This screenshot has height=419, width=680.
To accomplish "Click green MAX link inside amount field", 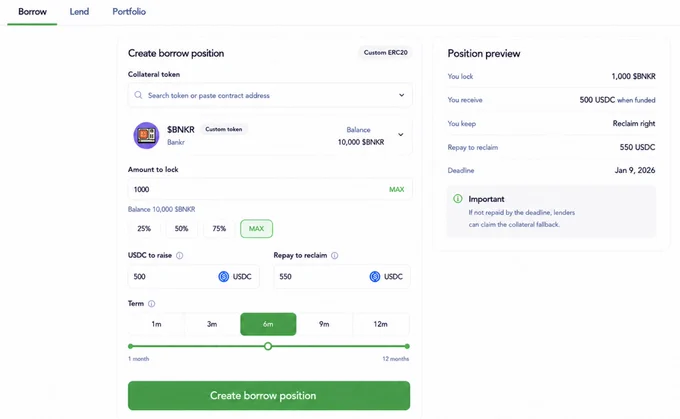I will pyautogui.click(x=396, y=190).
